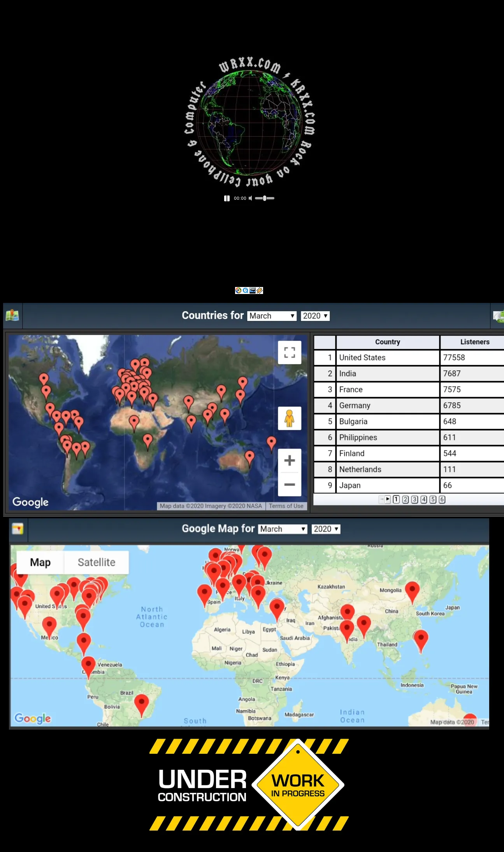The image size is (504, 852).
Task: Go to page 4 of country table
Action: point(424,499)
